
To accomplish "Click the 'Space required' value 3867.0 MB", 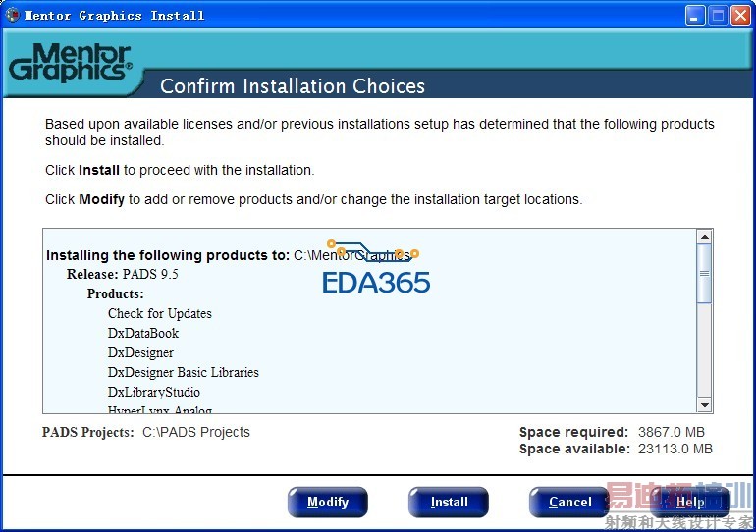I will point(672,432).
